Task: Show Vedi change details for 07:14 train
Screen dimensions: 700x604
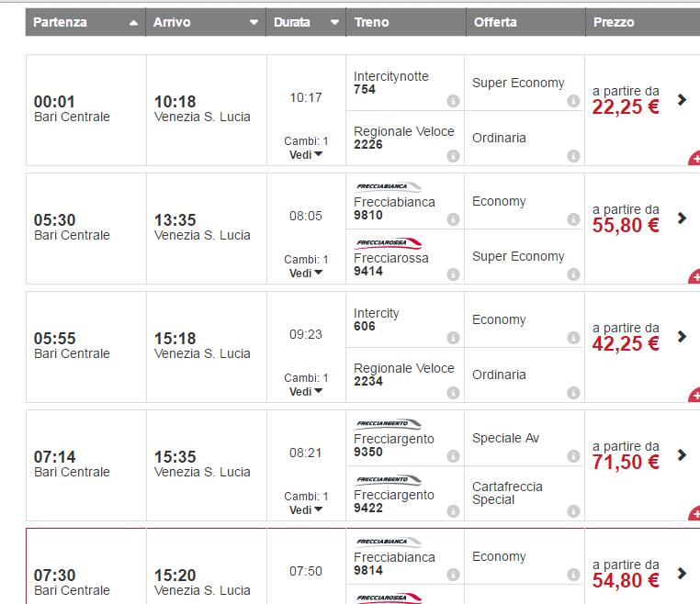Action: (x=306, y=509)
